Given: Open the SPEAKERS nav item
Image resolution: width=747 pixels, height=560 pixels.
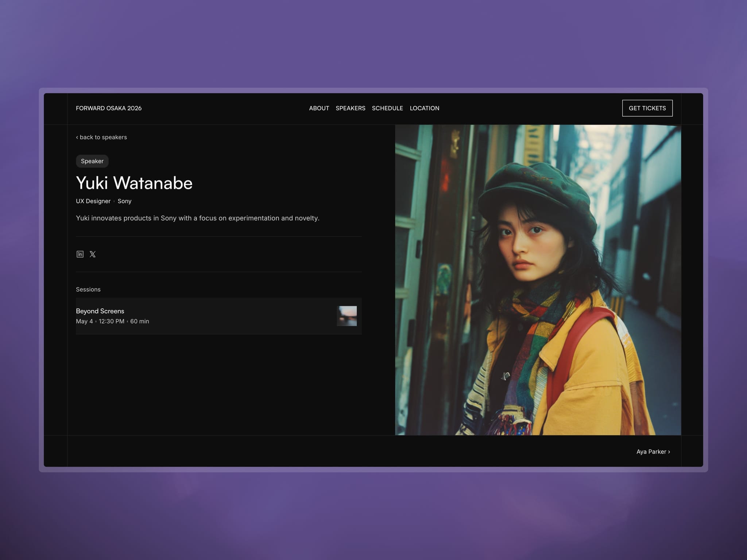Looking at the screenshot, I should pyautogui.click(x=350, y=108).
